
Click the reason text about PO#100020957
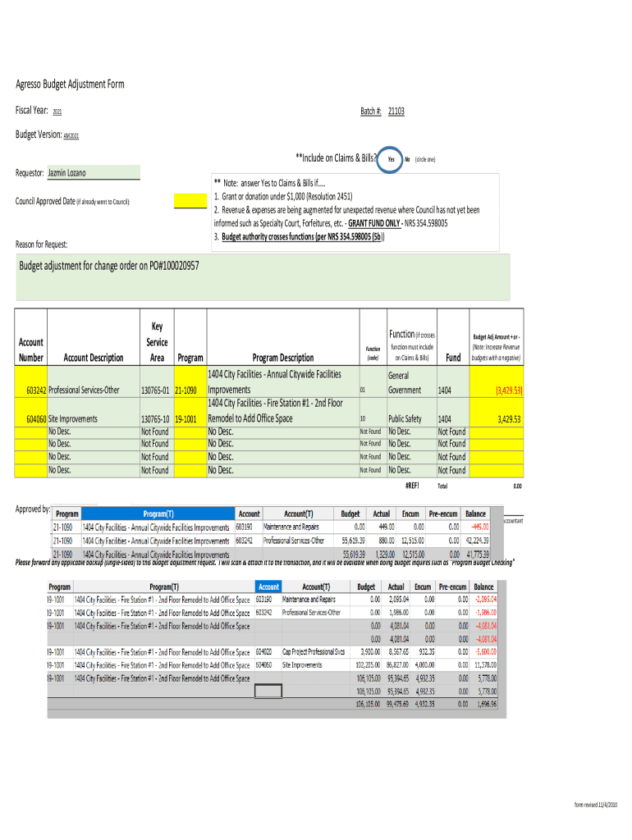click(110, 267)
